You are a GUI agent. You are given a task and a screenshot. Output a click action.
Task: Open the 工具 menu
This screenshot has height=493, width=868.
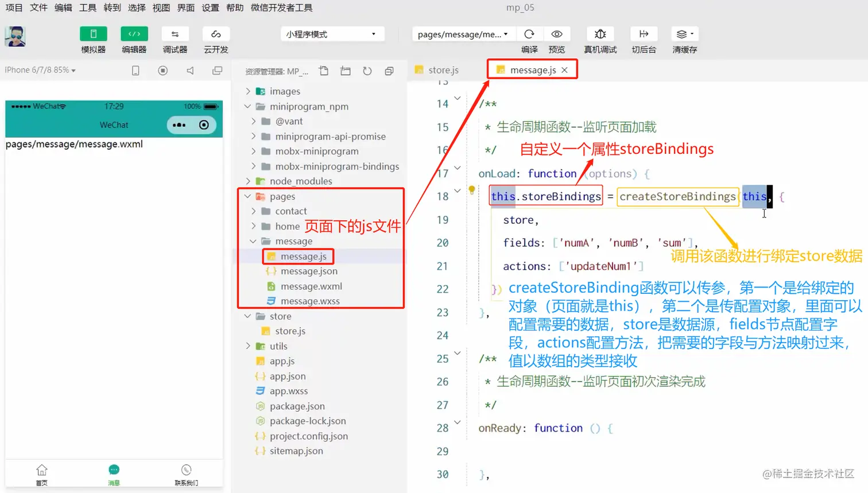click(88, 7)
